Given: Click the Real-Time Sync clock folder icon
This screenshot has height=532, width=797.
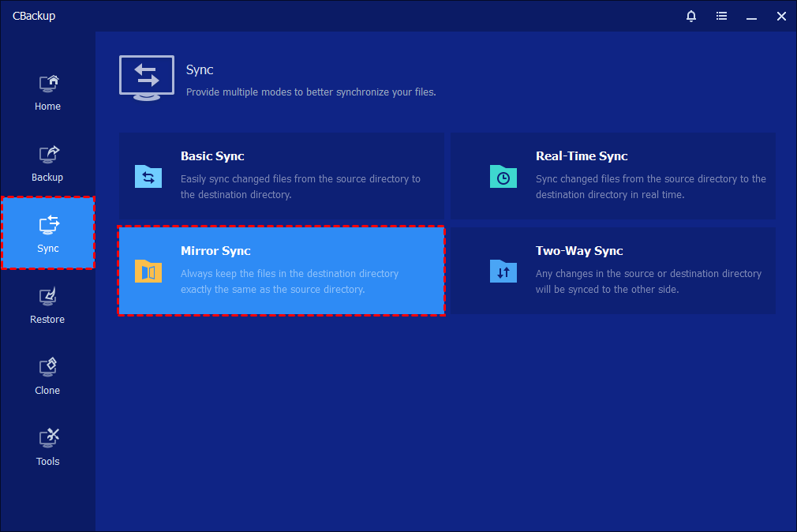Looking at the screenshot, I should [x=503, y=177].
